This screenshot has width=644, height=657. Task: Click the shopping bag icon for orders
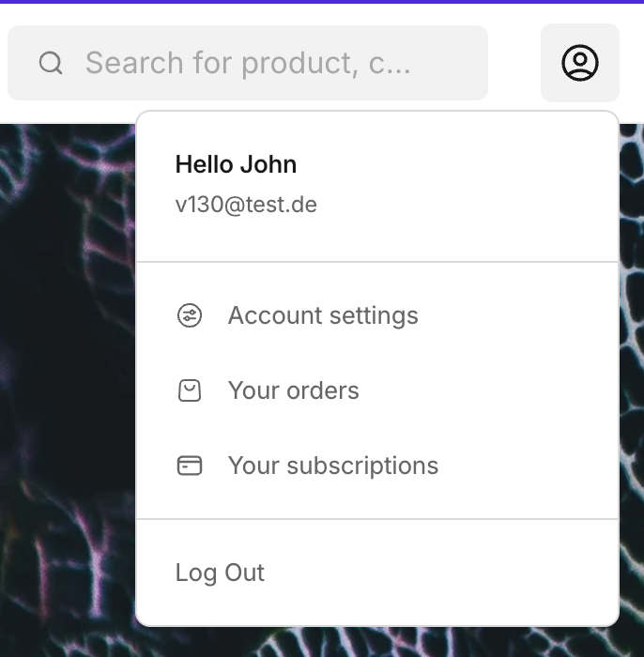[x=190, y=390]
